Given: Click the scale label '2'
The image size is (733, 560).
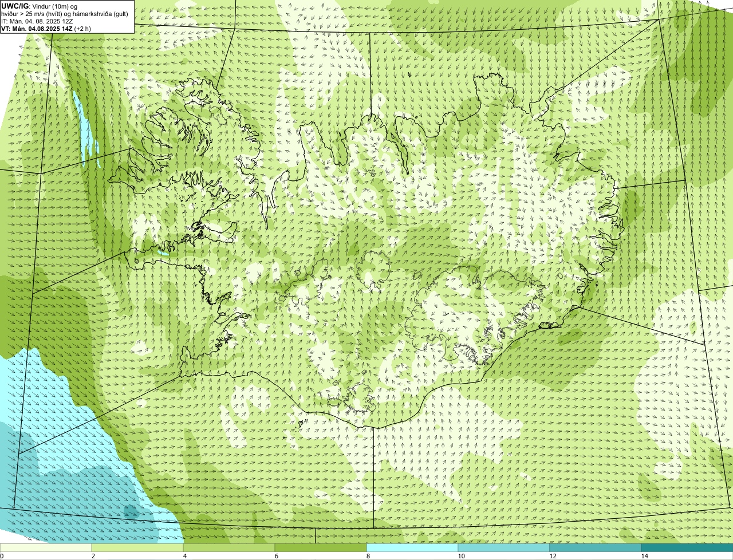Looking at the screenshot, I should (93, 556).
